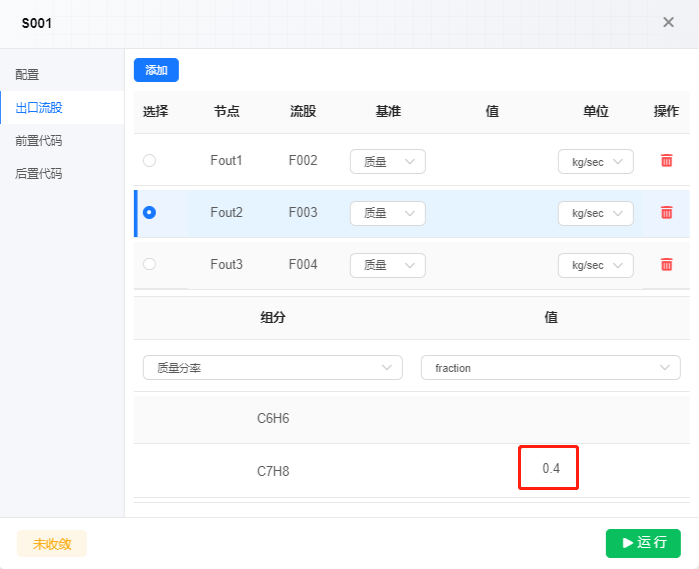Click the Fout3 node name
This screenshot has width=699, height=569.
click(x=226, y=264)
